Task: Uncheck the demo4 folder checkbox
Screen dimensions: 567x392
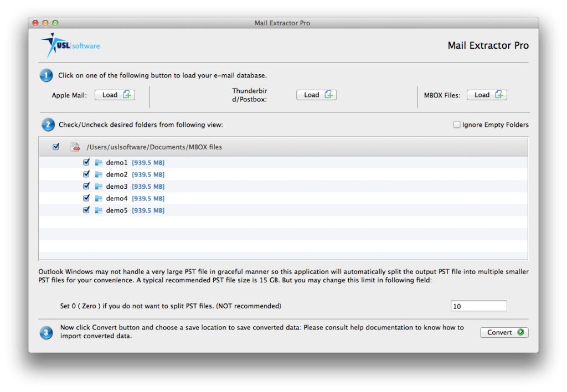Action: pos(86,198)
